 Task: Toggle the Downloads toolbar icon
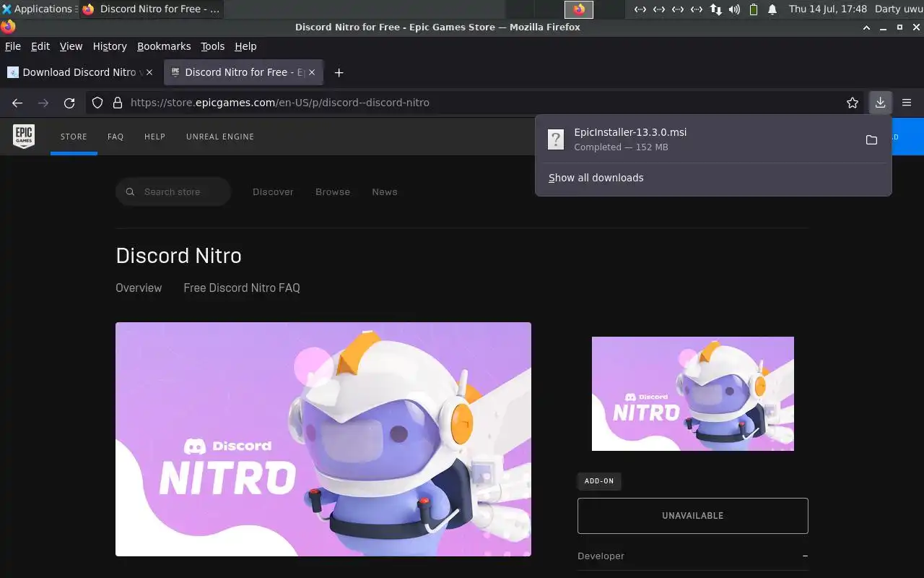click(x=880, y=103)
